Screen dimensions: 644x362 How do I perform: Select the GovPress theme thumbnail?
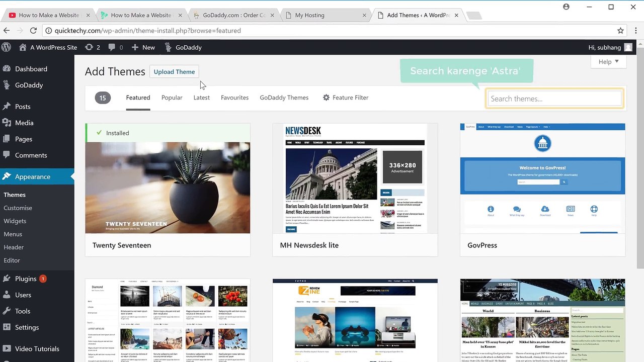coord(542,178)
